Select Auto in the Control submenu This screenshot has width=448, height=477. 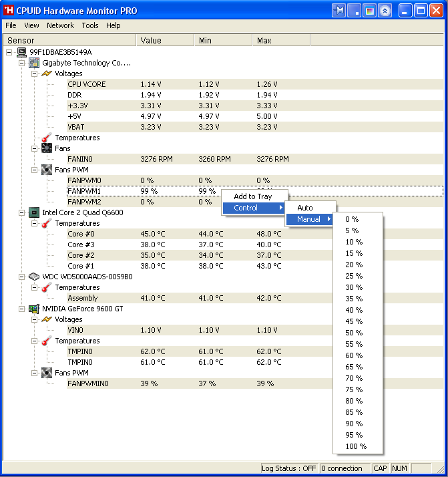pos(310,208)
